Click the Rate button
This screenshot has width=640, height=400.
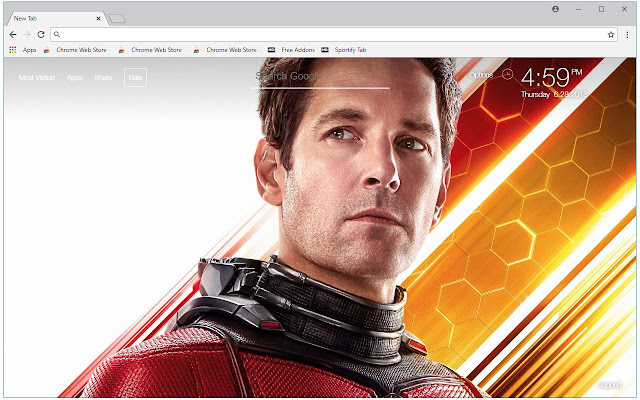(136, 78)
